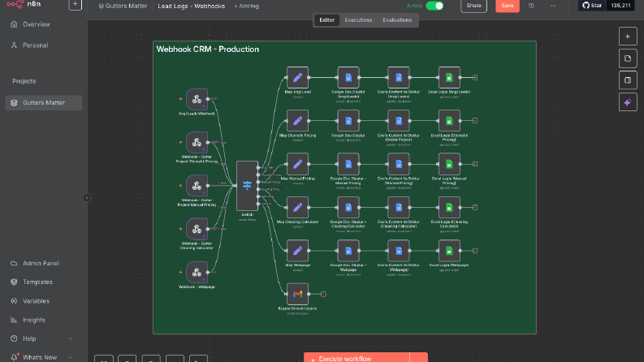Switch to the Editor tab
Image resolution: width=644 pixels, height=362 pixels.
click(327, 20)
